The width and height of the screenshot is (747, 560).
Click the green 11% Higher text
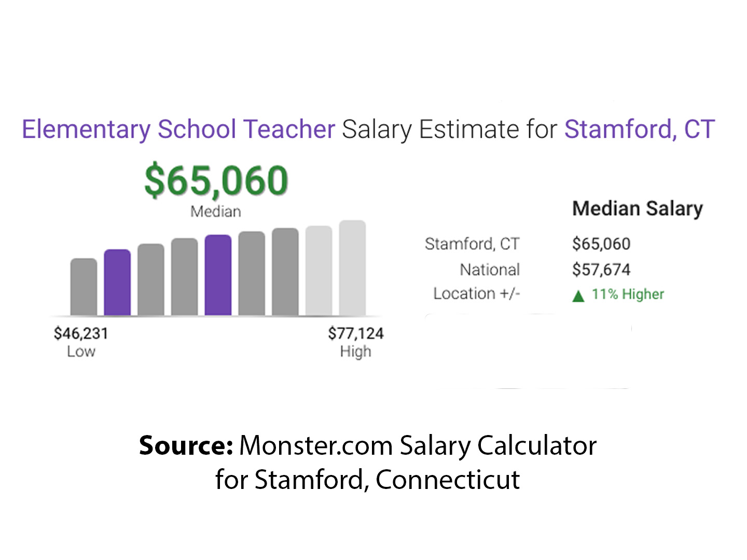point(628,295)
